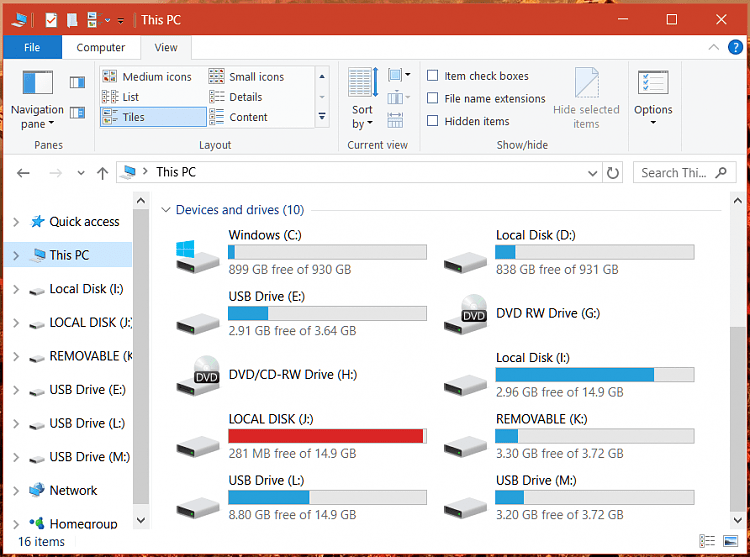Open the Navigation pane menu
This screenshot has height=557, width=750.
[x=37, y=100]
